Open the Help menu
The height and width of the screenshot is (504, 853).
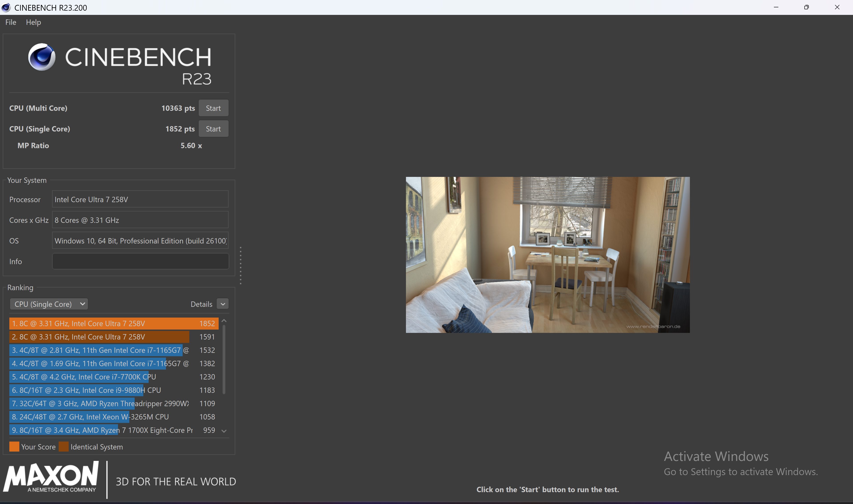[33, 22]
